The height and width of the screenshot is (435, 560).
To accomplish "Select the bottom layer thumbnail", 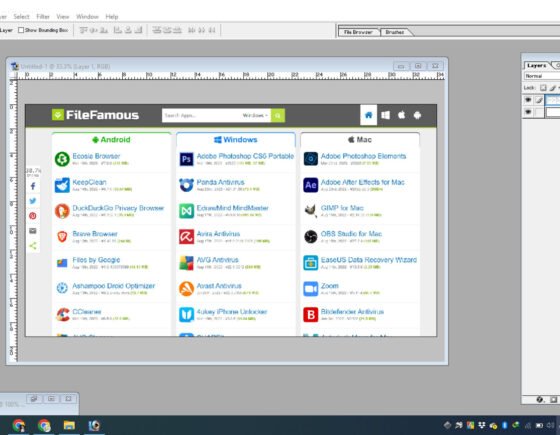I will 553,112.
